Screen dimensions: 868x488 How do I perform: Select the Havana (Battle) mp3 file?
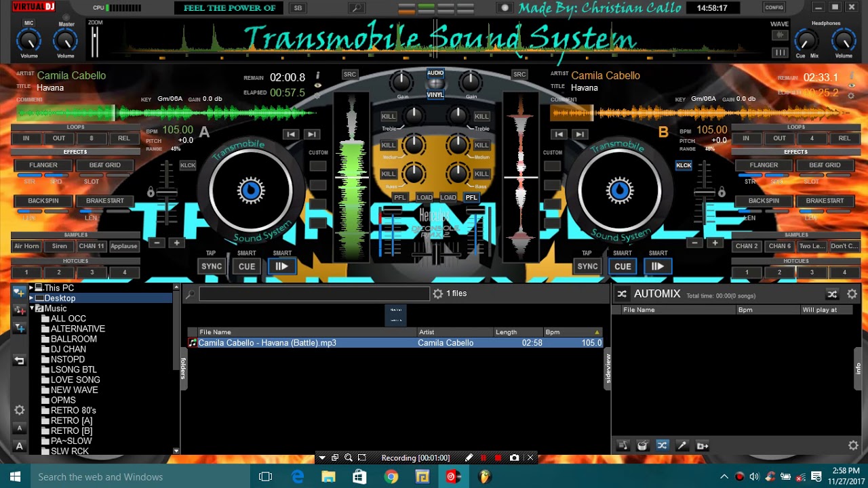click(x=395, y=343)
